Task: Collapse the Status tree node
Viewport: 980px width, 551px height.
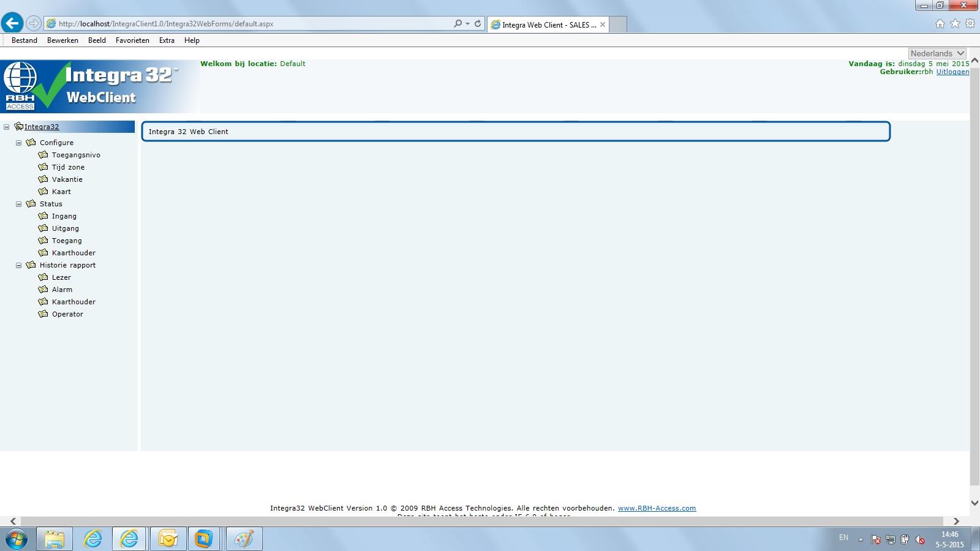Action: point(18,204)
